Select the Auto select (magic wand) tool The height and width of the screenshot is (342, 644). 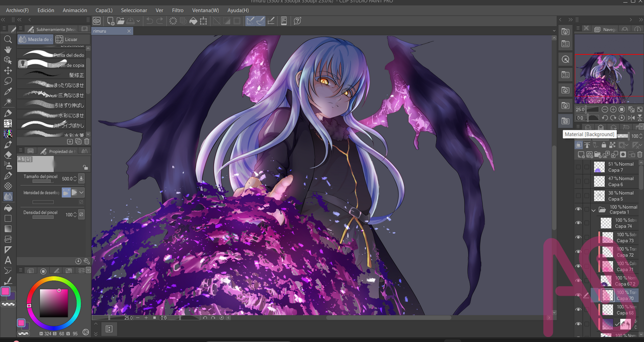pos(8,103)
